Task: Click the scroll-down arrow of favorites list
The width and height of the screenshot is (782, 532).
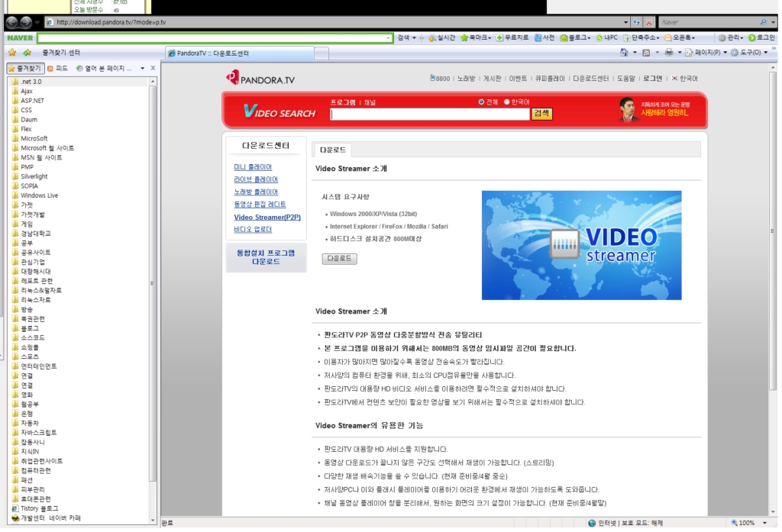Action: click(153, 520)
